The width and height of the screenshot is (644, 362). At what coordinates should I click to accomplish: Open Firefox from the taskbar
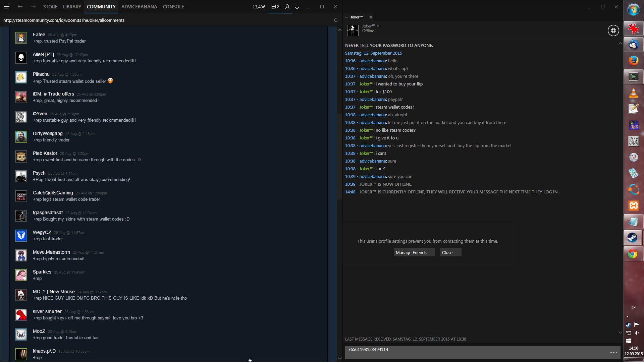click(633, 61)
